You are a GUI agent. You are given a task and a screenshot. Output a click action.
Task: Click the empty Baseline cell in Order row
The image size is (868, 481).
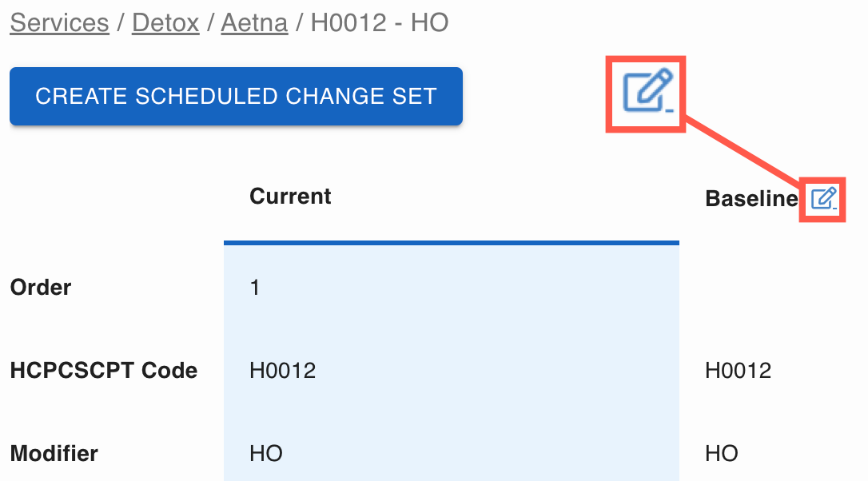[x=767, y=288]
